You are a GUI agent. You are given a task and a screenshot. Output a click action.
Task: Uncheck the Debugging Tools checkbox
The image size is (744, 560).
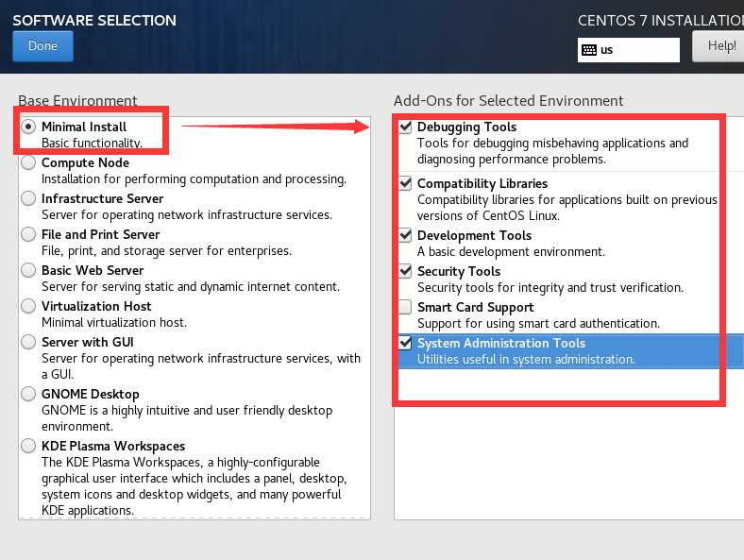(x=405, y=127)
